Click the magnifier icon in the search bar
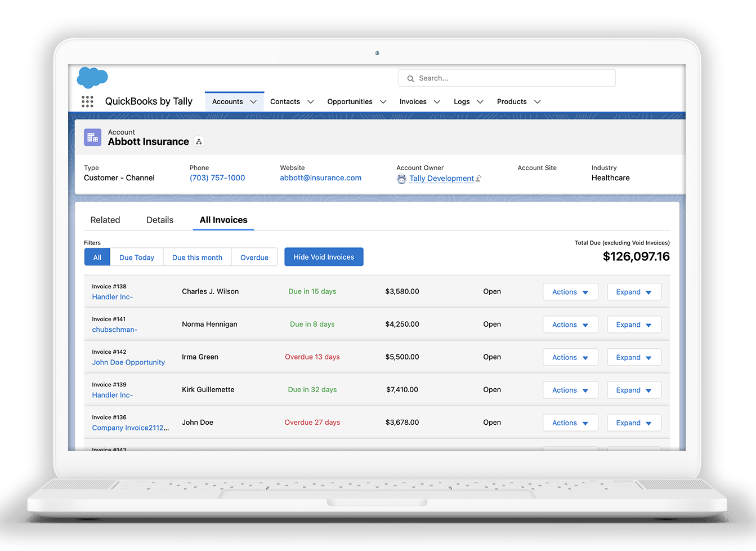Viewport: 756px width, 551px height. pyautogui.click(x=411, y=78)
